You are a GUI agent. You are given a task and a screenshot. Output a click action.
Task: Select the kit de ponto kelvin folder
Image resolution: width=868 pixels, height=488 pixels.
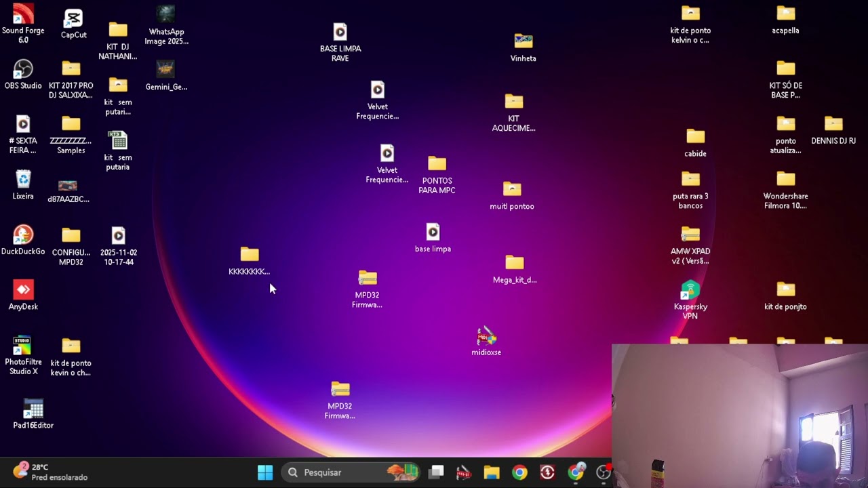(x=690, y=24)
